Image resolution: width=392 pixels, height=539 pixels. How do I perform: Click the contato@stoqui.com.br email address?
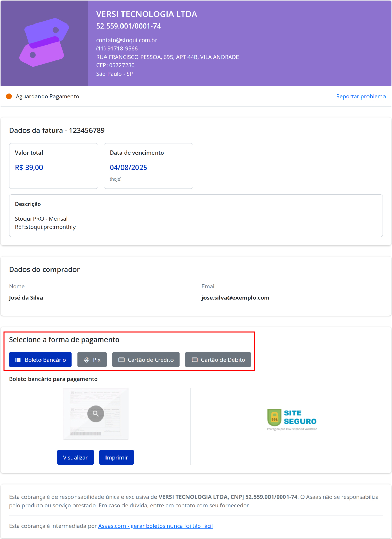[x=127, y=40]
